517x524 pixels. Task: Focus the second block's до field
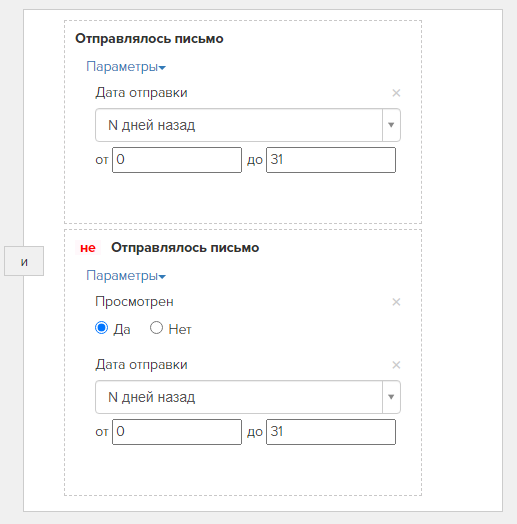(331, 432)
